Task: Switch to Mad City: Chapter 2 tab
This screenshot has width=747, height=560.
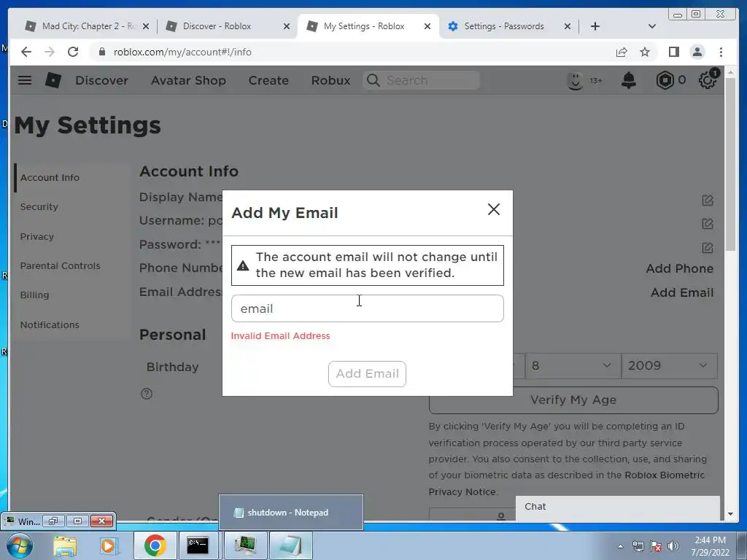Action: click(86, 26)
